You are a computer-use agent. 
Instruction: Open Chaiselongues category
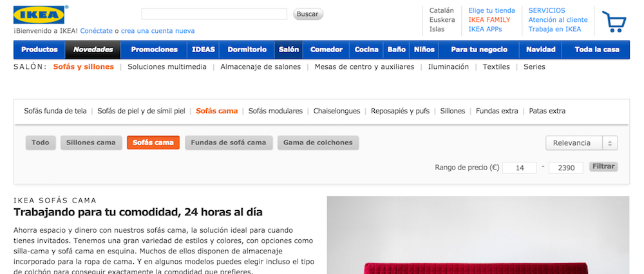(x=336, y=111)
